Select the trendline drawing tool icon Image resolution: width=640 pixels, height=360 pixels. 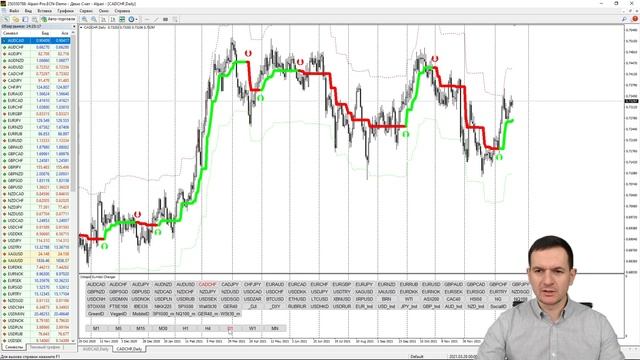tap(156, 19)
